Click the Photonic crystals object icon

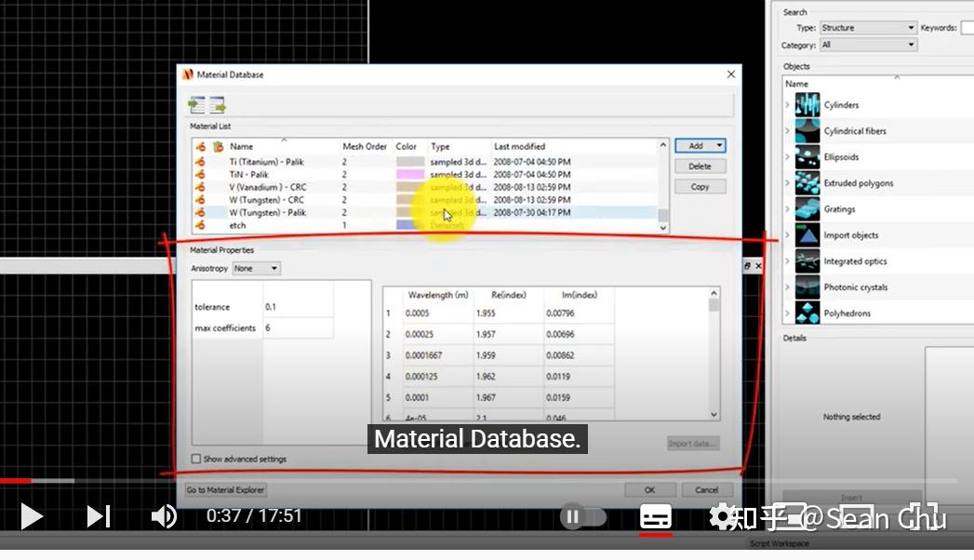[807, 287]
